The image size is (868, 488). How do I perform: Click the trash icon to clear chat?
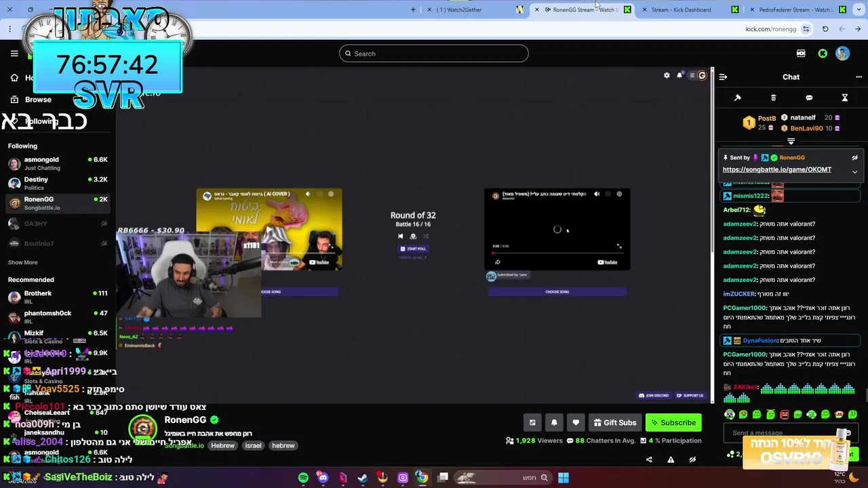(x=773, y=98)
